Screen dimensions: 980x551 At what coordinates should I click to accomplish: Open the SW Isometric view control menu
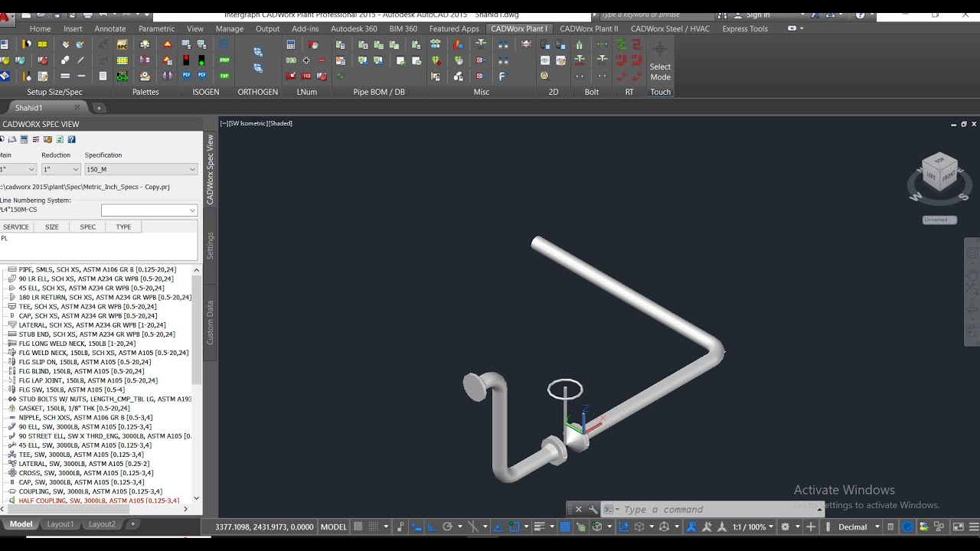(247, 123)
